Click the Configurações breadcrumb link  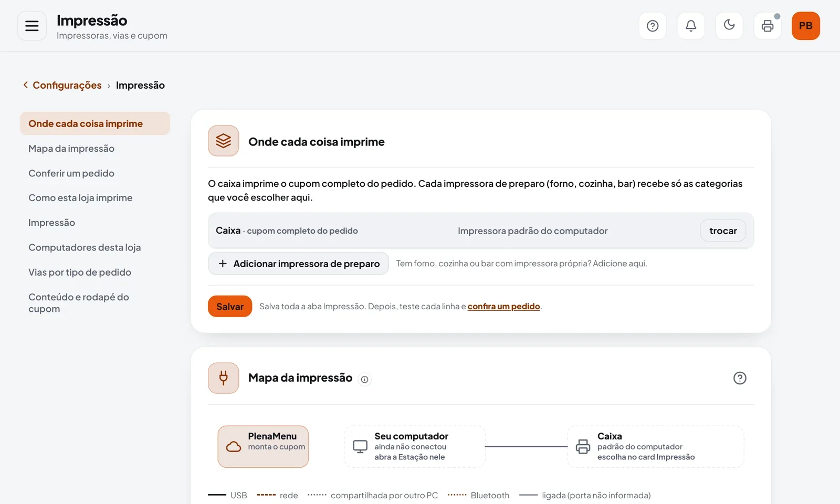[x=67, y=85]
